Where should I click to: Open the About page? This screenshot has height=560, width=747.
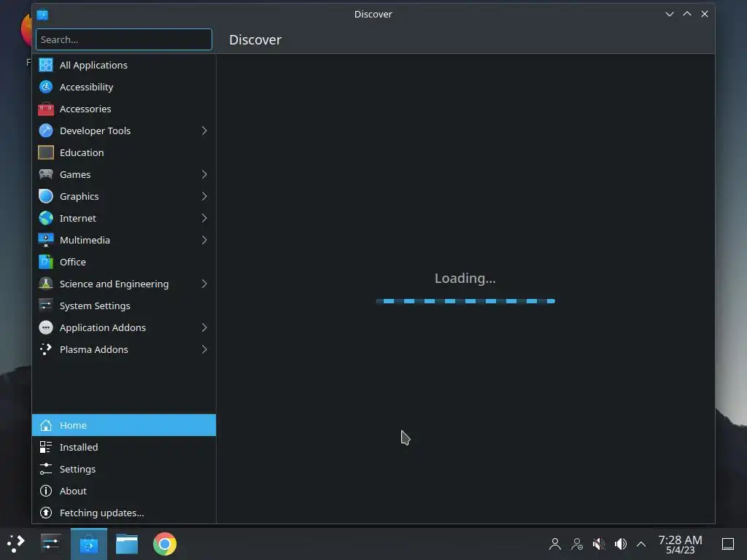pos(124,491)
